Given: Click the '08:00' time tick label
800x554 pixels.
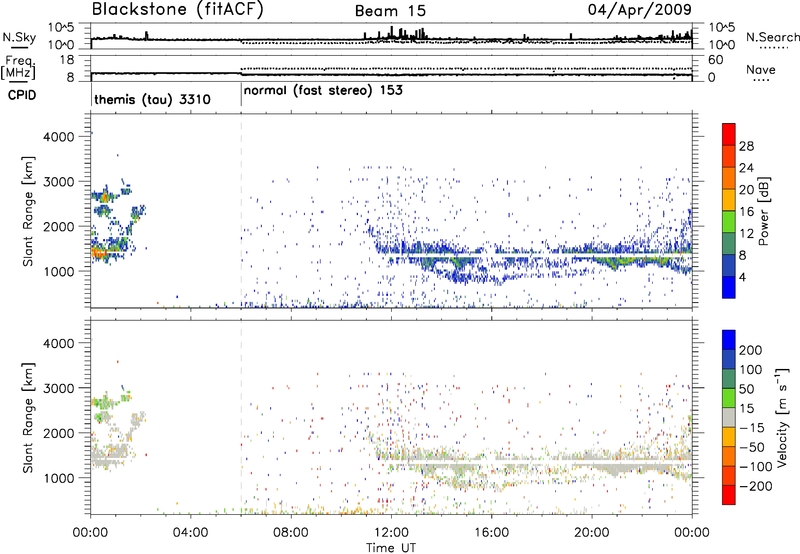Looking at the screenshot, I should [x=290, y=533].
